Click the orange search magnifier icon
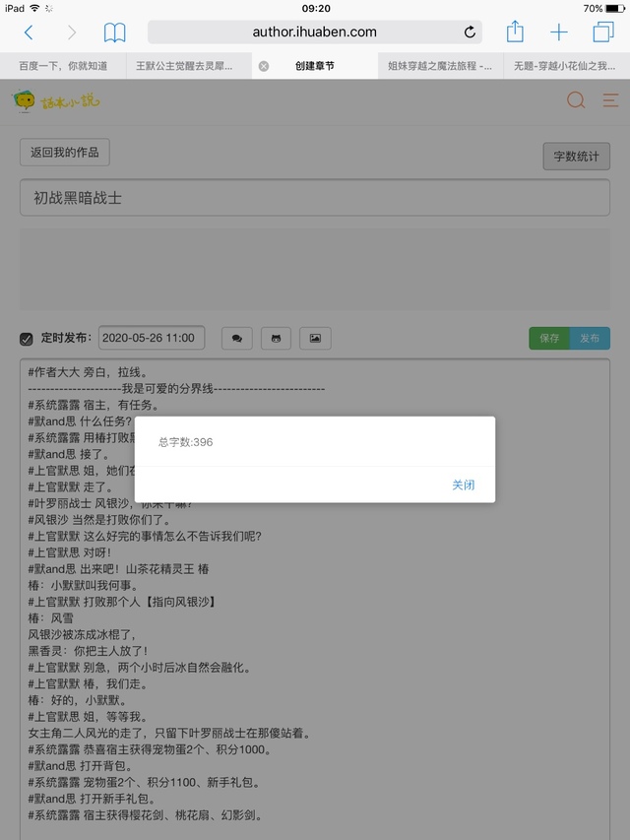Screen dimensions: 630x840 [576, 100]
